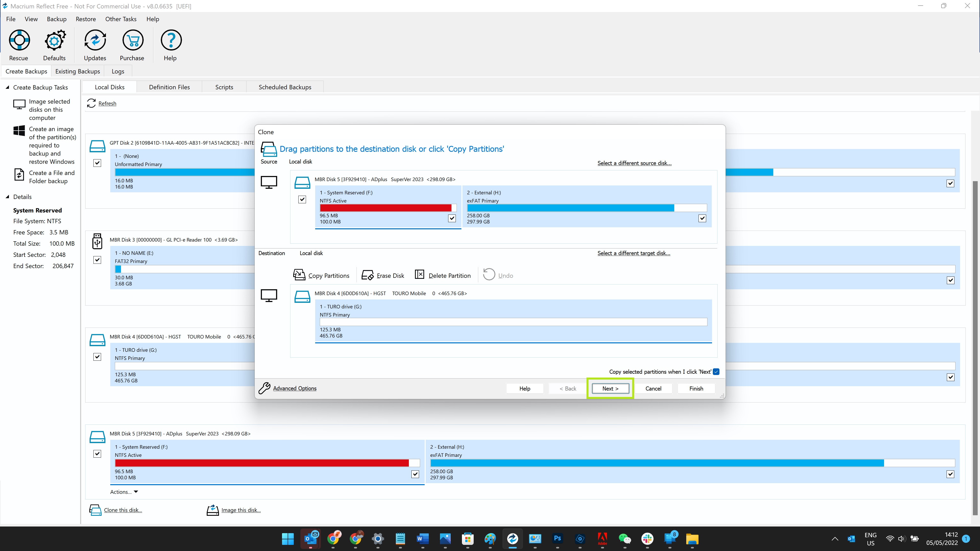Click usage bar of TURO drive (G:) destination

coord(513,322)
